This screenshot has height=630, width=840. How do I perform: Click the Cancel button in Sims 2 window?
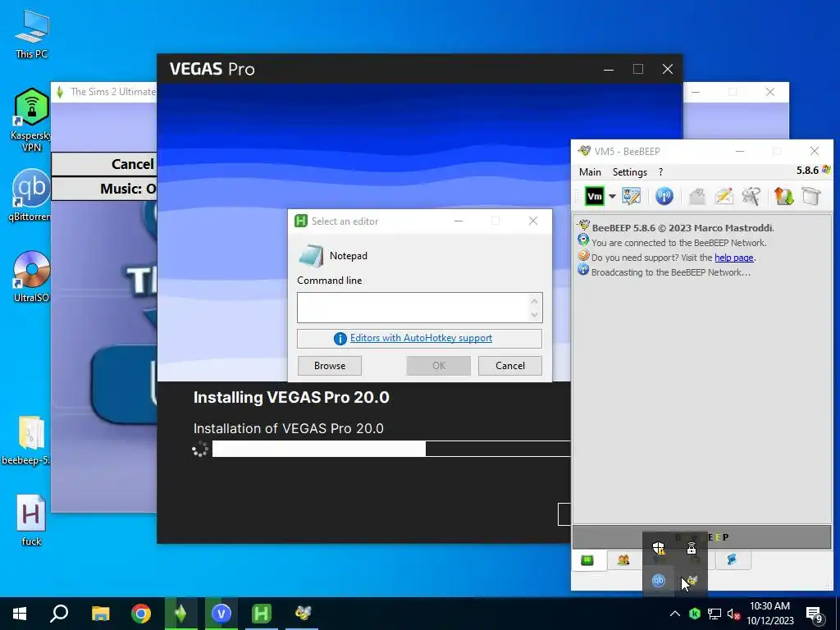click(x=104, y=164)
